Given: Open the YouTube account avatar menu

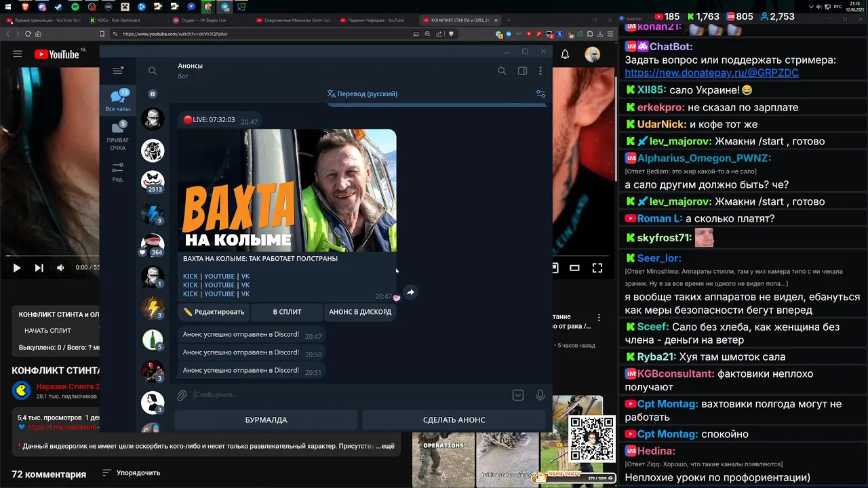Looking at the screenshot, I should (593, 54).
